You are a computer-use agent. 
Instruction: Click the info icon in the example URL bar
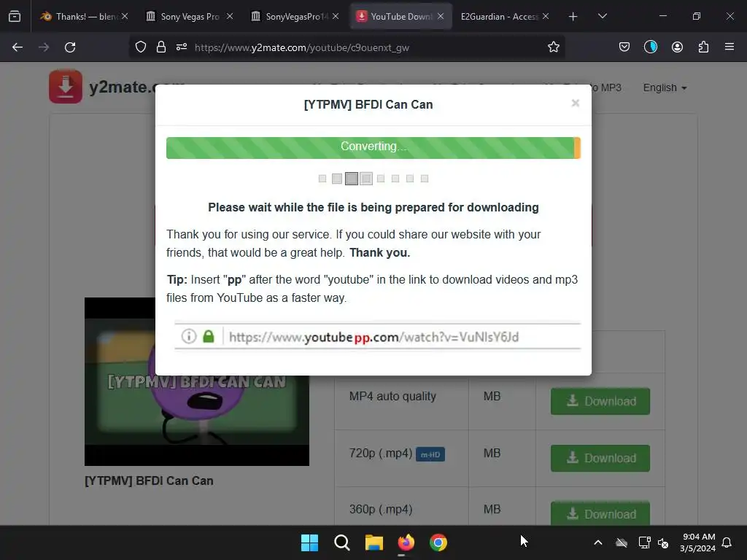189,336
